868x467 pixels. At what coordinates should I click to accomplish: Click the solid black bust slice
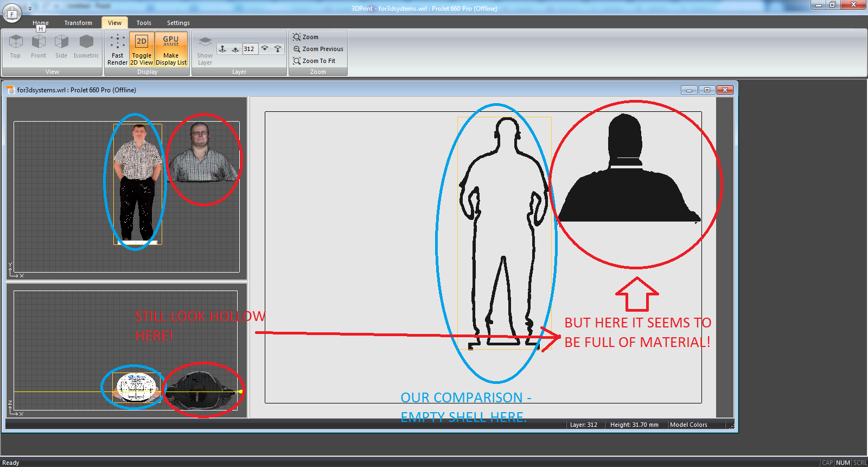pyautogui.click(x=629, y=168)
